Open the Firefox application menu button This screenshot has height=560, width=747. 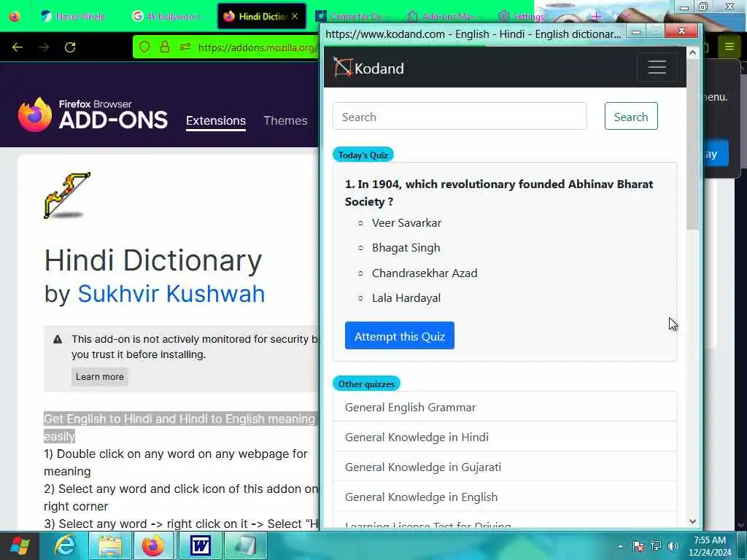tap(729, 47)
